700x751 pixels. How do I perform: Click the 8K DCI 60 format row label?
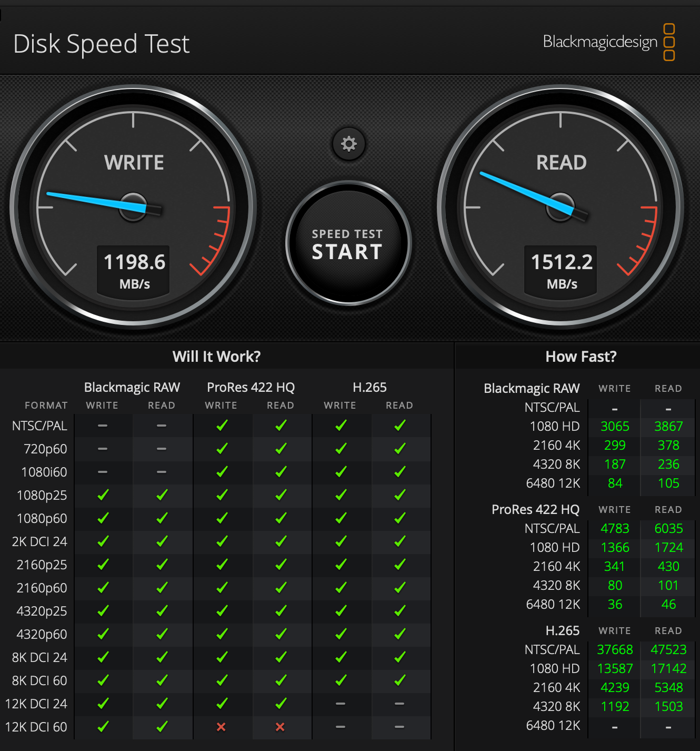[x=39, y=680]
